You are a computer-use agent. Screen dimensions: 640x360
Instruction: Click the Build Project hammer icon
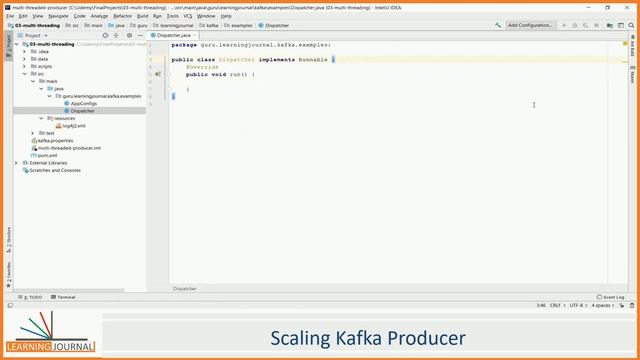coord(498,25)
